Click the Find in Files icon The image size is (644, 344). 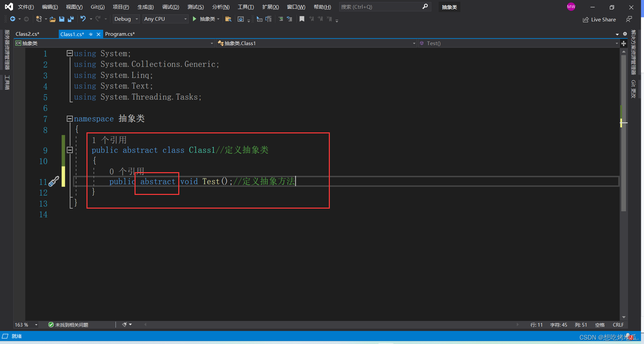pos(228,19)
